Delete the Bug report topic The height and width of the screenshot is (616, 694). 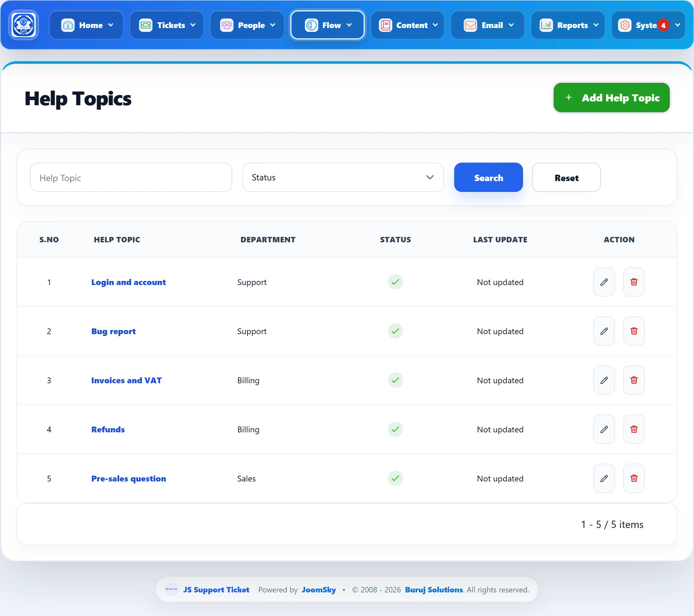(634, 331)
